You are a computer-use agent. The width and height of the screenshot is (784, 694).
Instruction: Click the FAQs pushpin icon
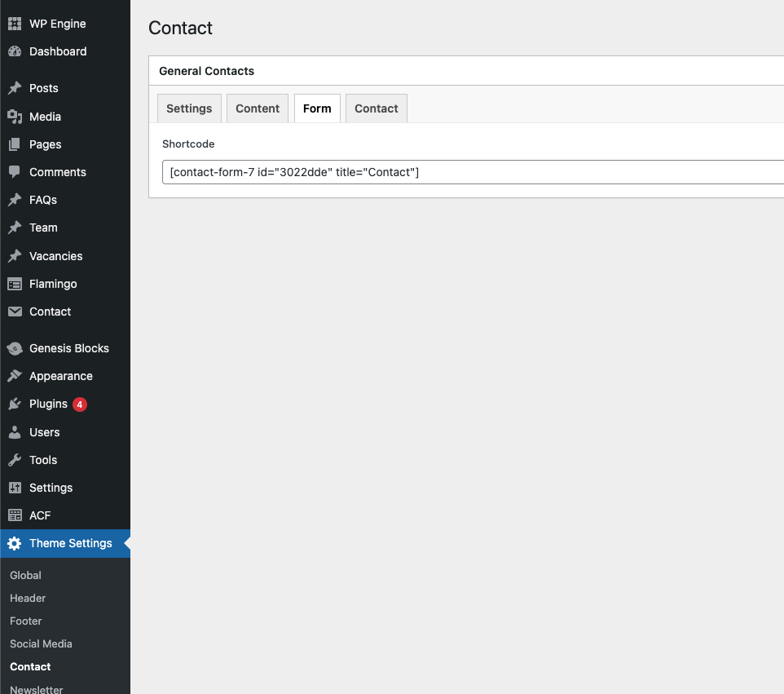15,200
